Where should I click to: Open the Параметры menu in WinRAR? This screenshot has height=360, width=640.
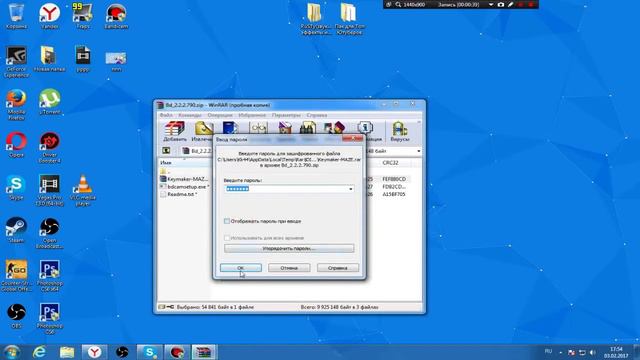(x=286, y=115)
